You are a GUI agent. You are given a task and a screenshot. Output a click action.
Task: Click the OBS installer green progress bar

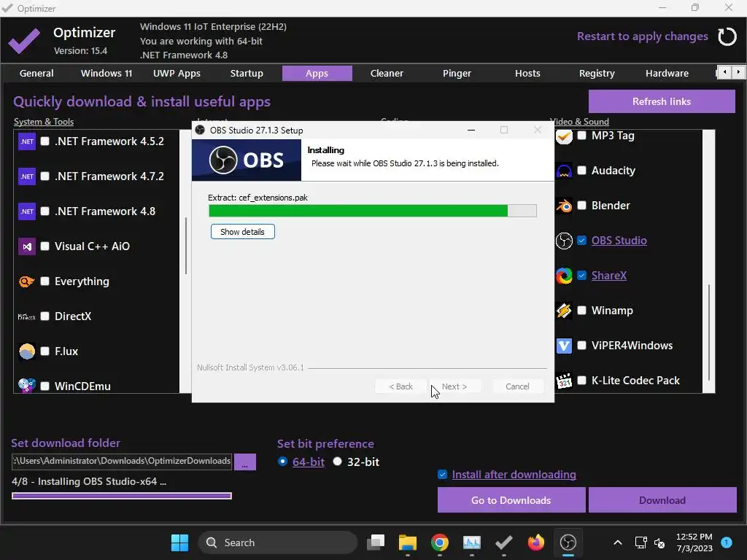pyautogui.click(x=373, y=211)
